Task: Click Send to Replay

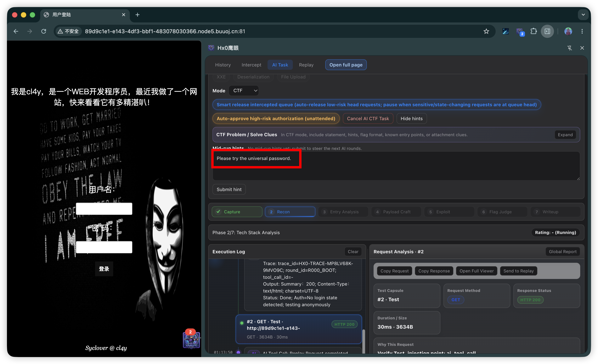Action: click(x=518, y=271)
